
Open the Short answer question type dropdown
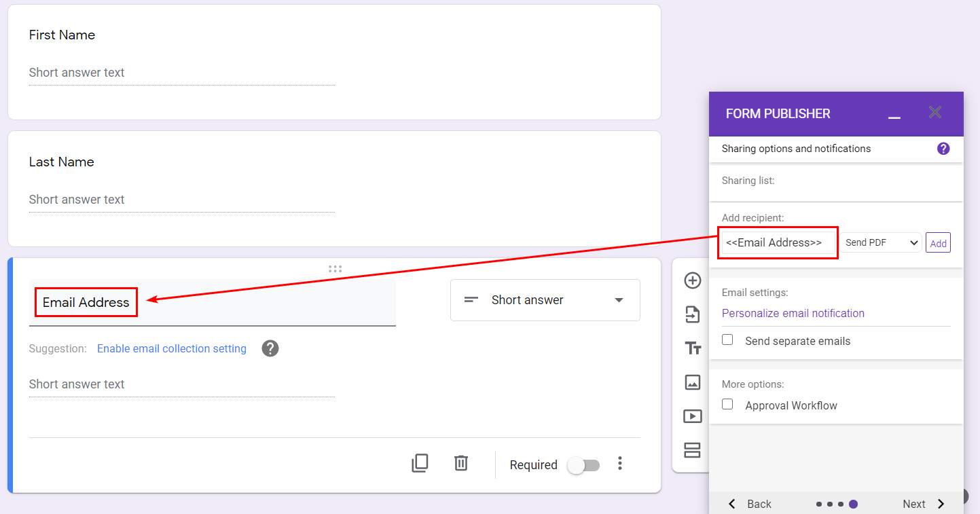(x=545, y=300)
